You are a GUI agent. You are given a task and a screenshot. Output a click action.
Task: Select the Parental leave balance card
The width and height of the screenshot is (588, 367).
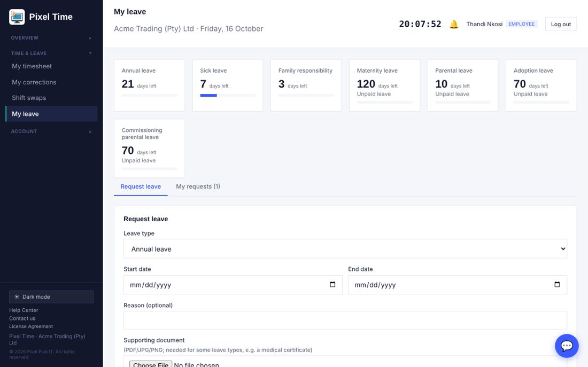coord(463,85)
